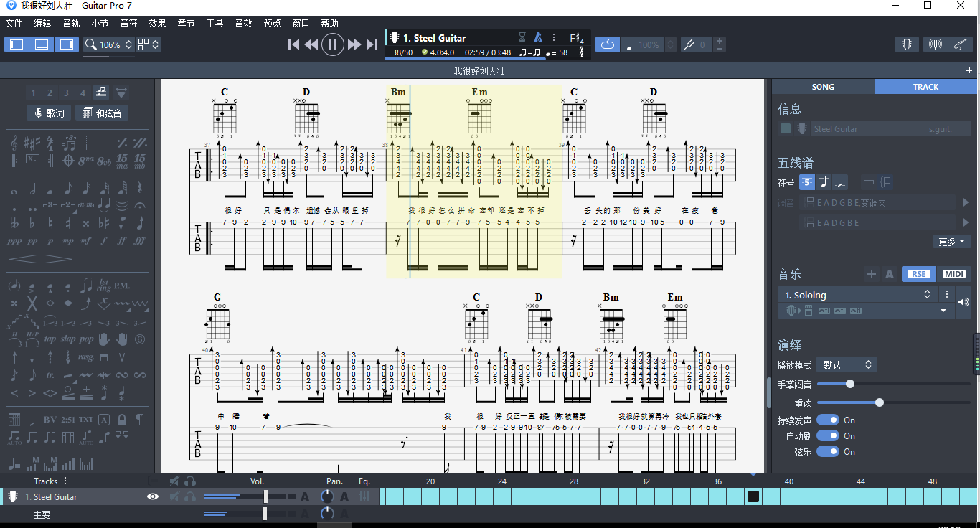
Task: Tick the checkbox beside Steel Guitar name
Action: 786,128
